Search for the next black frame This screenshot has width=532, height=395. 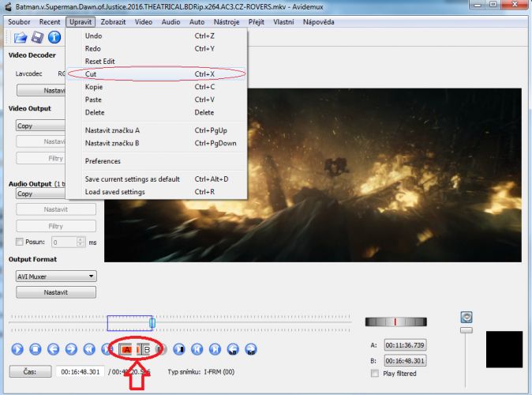pos(179,349)
